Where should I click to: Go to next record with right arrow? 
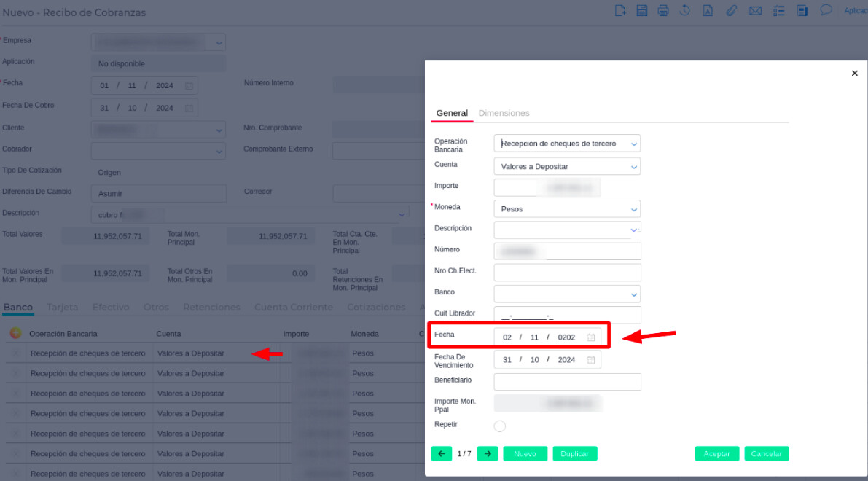click(x=488, y=453)
